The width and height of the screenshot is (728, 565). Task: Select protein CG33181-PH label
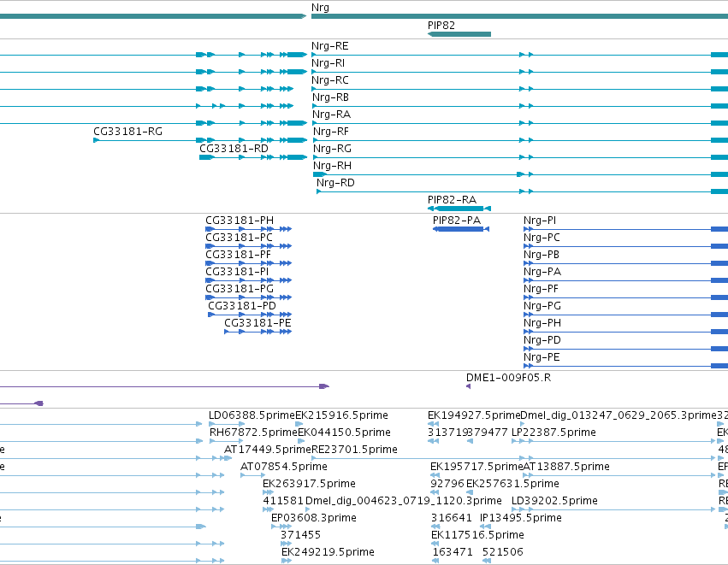(x=240, y=221)
